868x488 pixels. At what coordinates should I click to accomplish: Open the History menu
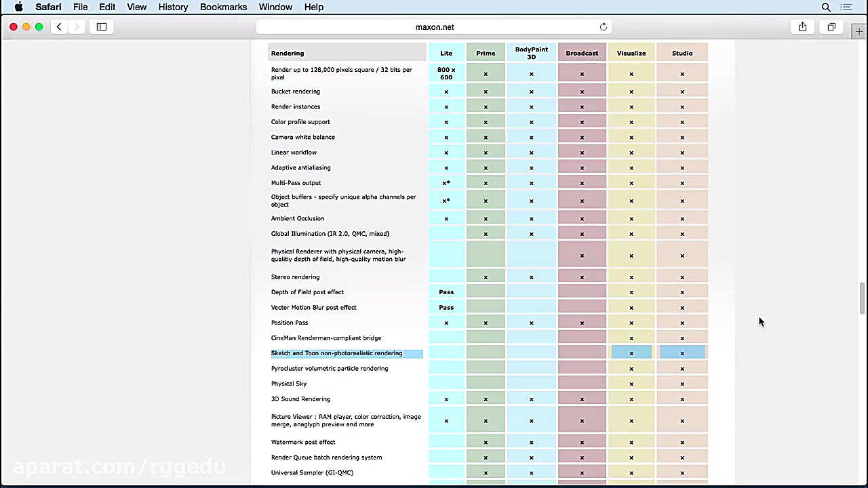point(173,7)
